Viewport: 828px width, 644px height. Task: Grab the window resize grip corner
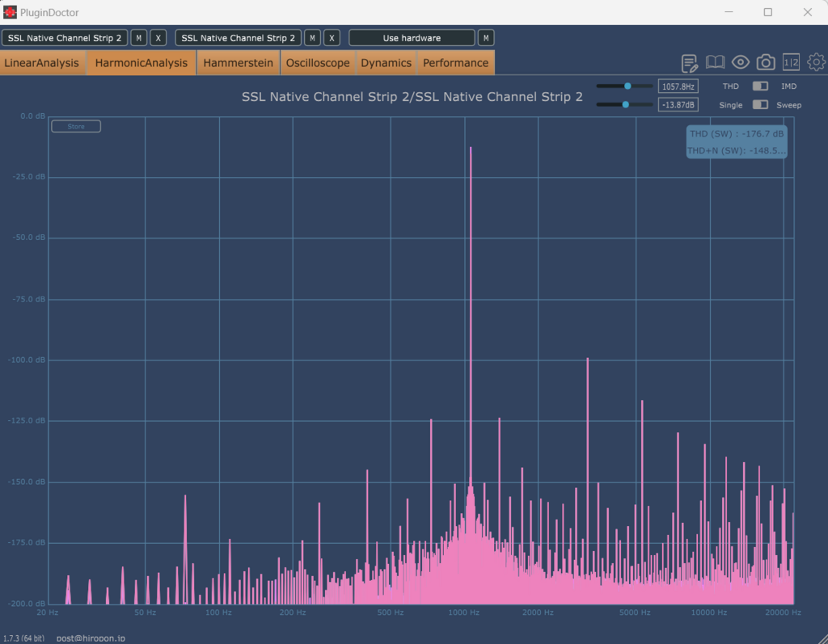[822, 638]
